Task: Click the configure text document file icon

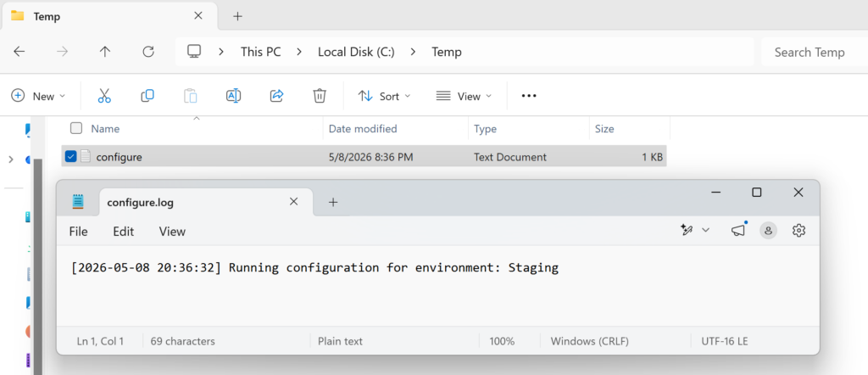Action: point(86,157)
